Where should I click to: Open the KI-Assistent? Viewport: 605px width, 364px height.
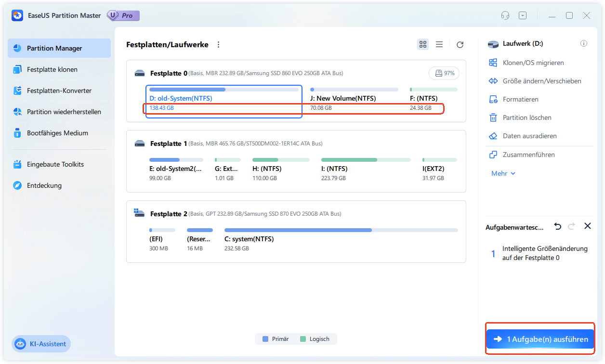[x=41, y=344]
